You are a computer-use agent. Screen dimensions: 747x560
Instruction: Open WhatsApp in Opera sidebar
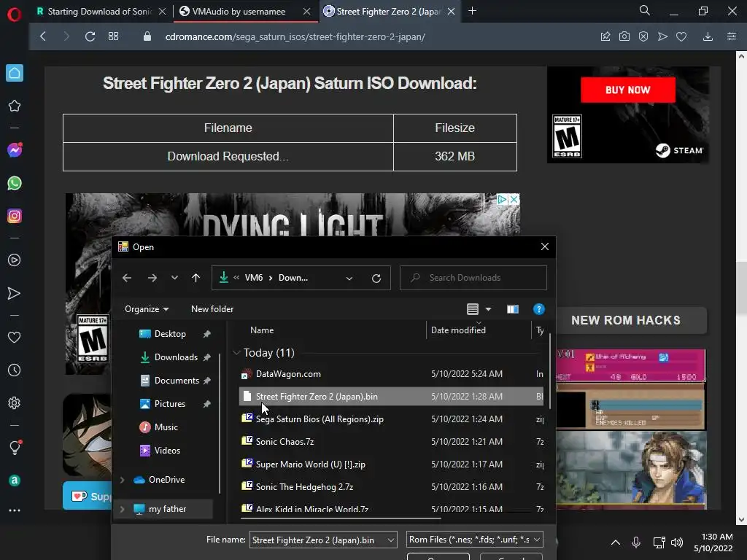(15, 183)
